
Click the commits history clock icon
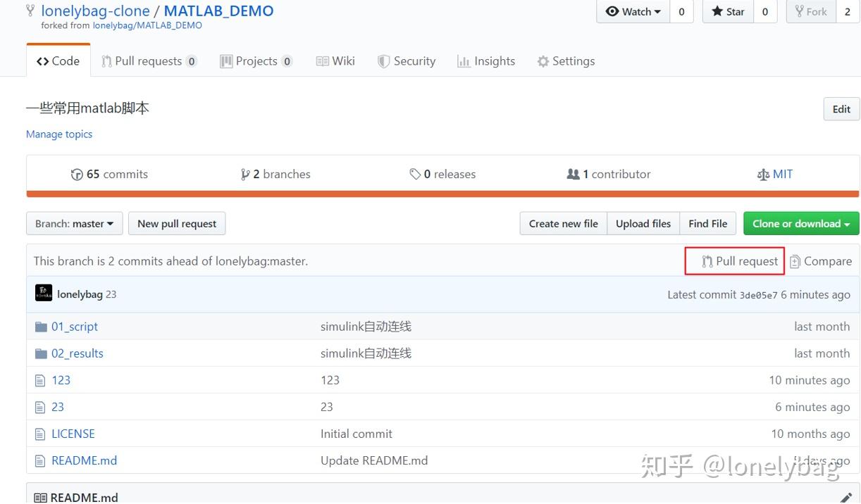[78, 174]
